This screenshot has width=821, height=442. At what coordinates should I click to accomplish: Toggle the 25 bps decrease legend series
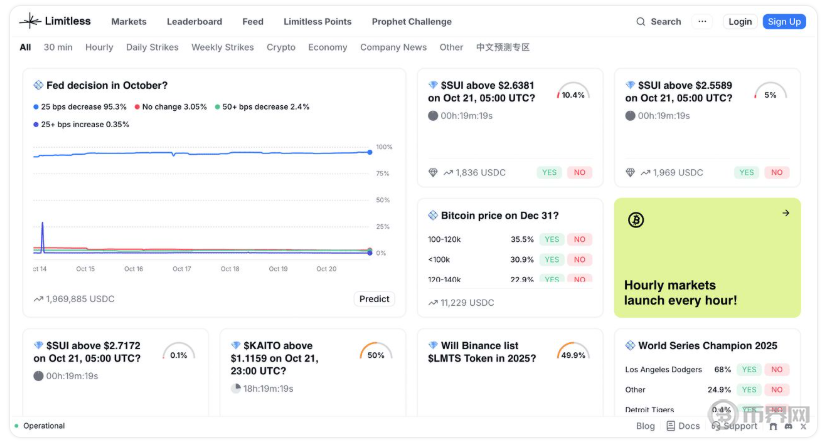pyautogui.click(x=80, y=107)
